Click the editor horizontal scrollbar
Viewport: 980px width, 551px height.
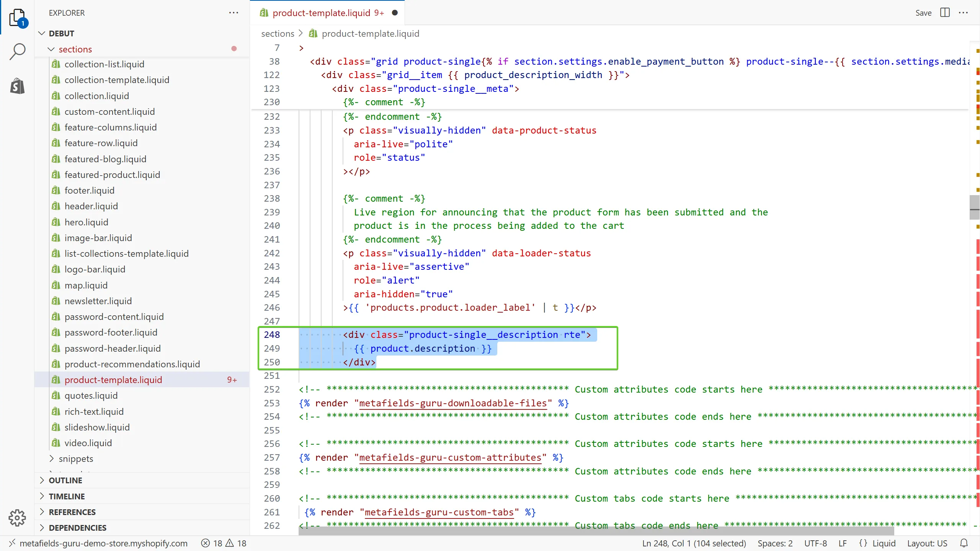coord(596,530)
